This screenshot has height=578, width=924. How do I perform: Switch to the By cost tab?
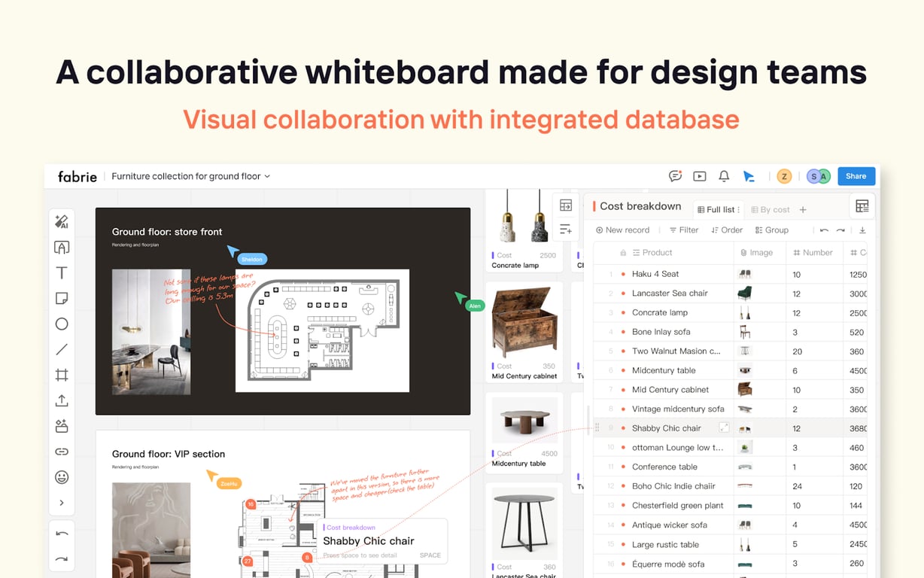click(x=771, y=210)
